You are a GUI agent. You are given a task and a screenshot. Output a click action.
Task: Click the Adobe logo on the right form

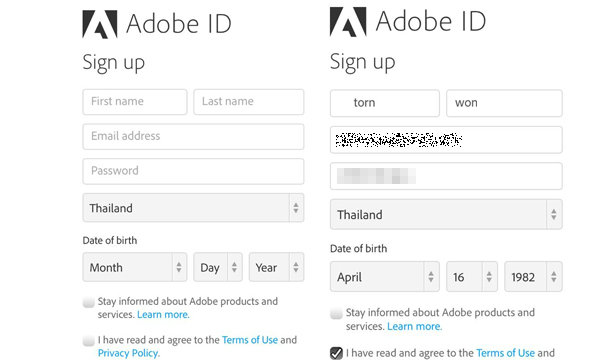click(348, 22)
